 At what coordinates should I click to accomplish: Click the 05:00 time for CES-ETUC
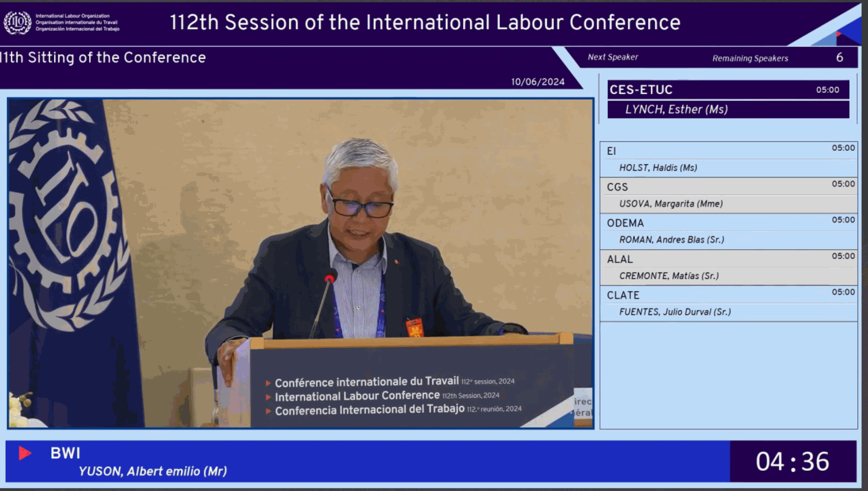coord(828,90)
